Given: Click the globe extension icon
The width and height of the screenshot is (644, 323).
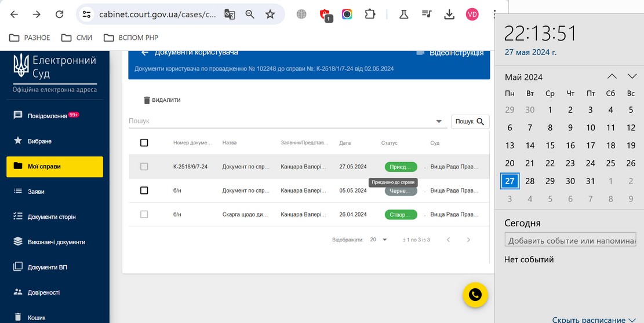Looking at the screenshot, I should pos(301,14).
